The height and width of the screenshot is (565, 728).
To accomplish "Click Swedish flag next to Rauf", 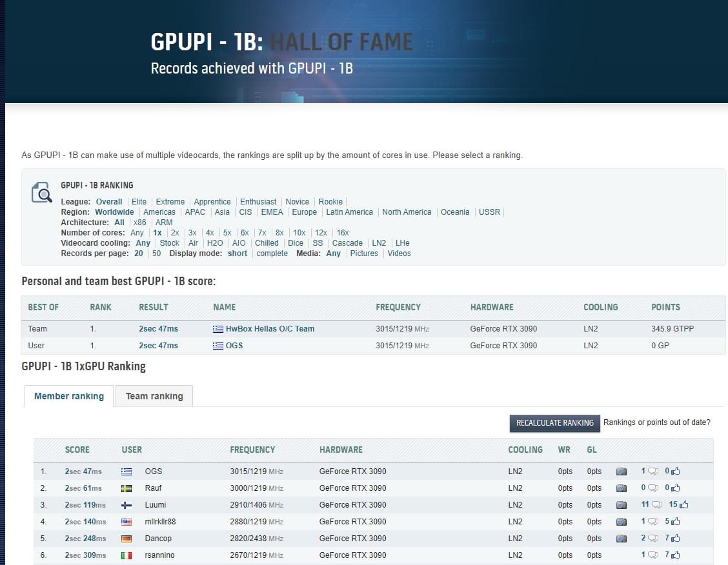I will click(126, 488).
